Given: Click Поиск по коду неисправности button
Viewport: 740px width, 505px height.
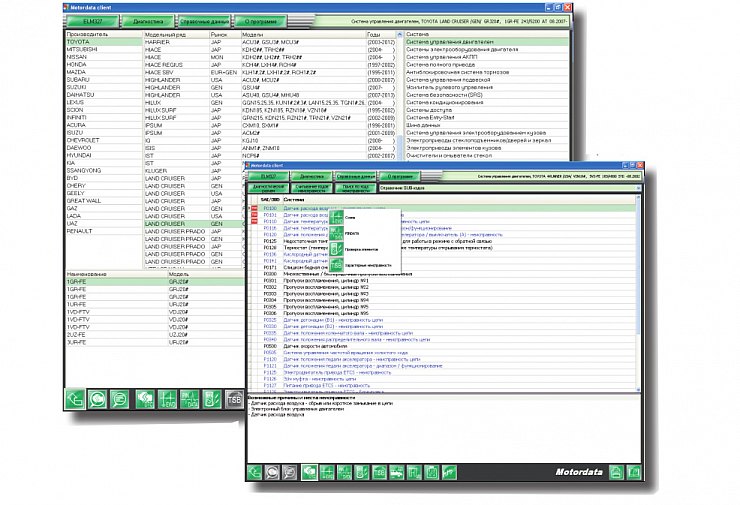Looking at the screenshot, I should 355,188.
